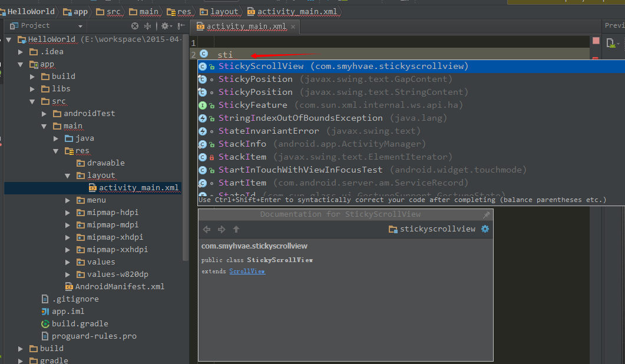625x364 pixels.
Task: Go forward in documentation popup
Action: (221, 229)
